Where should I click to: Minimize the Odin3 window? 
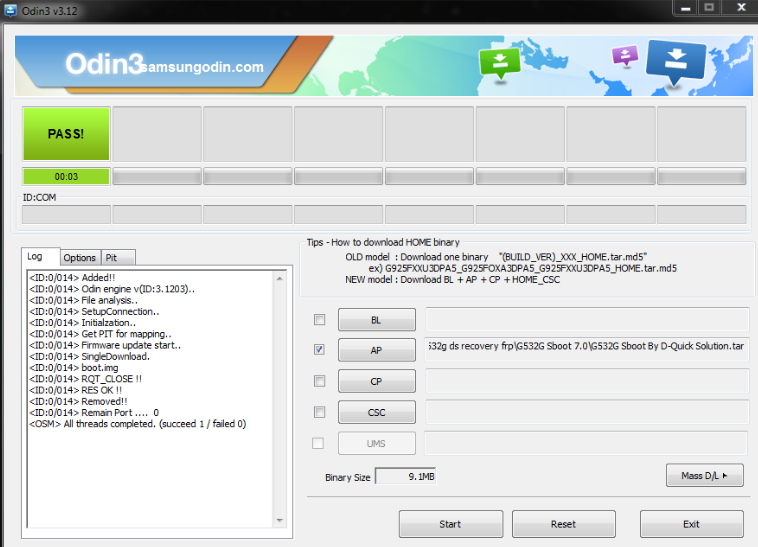(x=685, y=8)
